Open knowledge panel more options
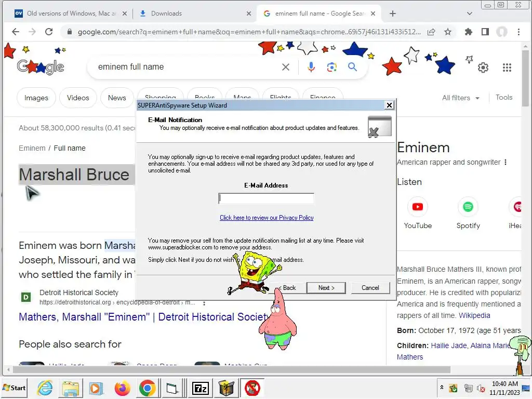The image size is (532, 399). coord(506,162)
